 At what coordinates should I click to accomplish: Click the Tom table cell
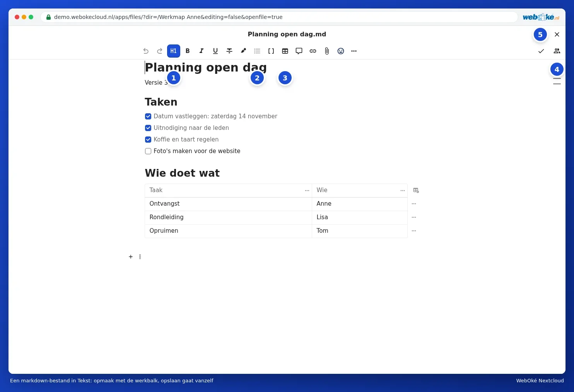[x=360, y=231]
